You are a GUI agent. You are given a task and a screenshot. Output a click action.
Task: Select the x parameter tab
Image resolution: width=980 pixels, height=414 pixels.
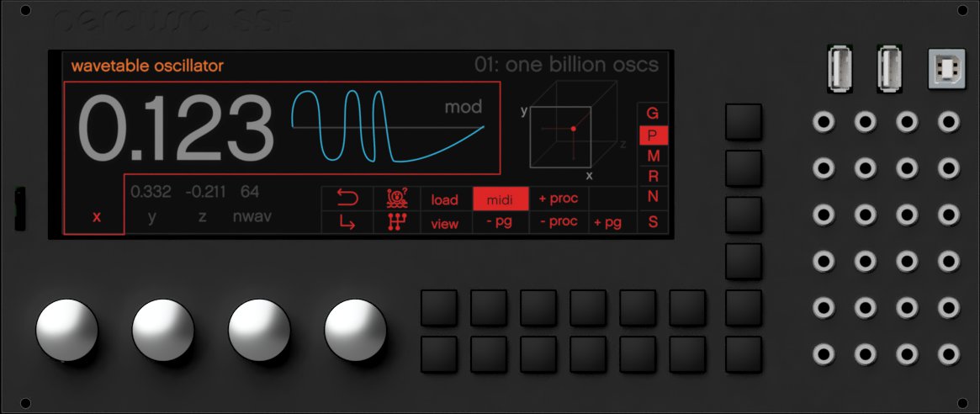tap(96, 217)
